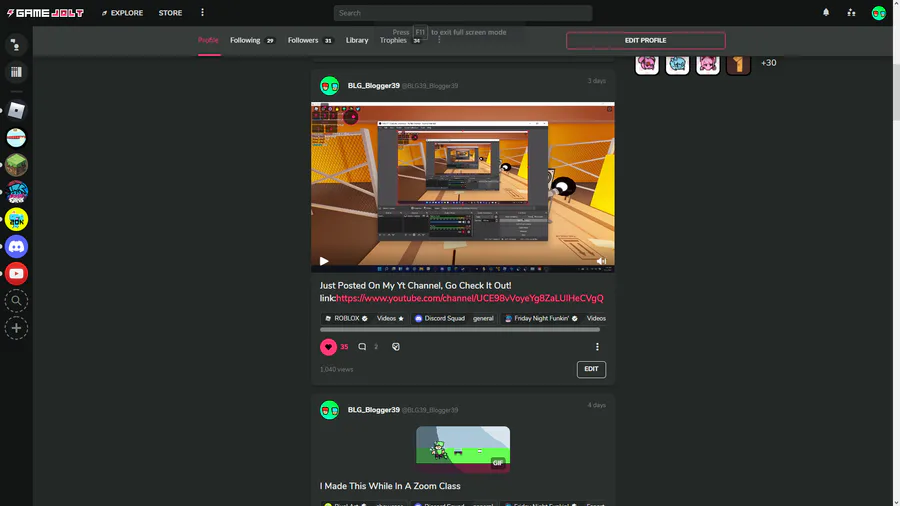
Task: Select the Trophies tab
Action: (400, 40)
